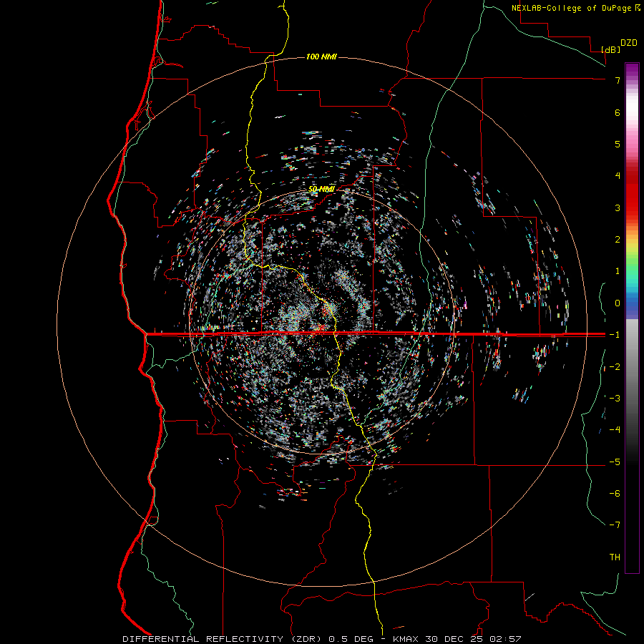Click the DZD product label above colorbar
644x644 pixels.
pyautogui.click(x=629, y=43)
